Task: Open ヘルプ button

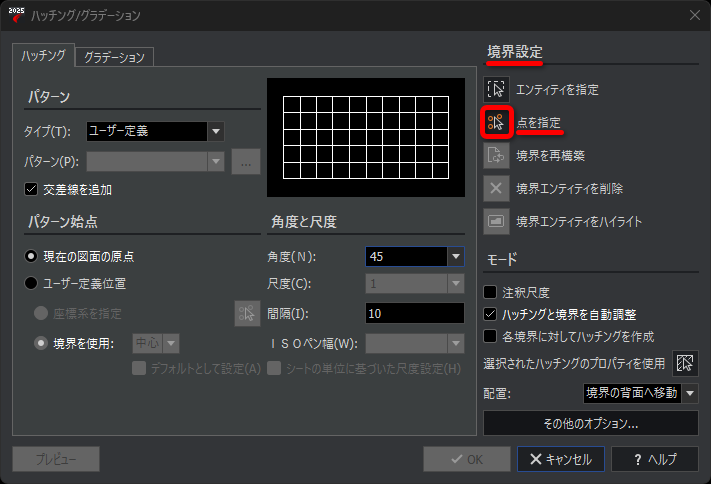Action: (x=655, y=459)
